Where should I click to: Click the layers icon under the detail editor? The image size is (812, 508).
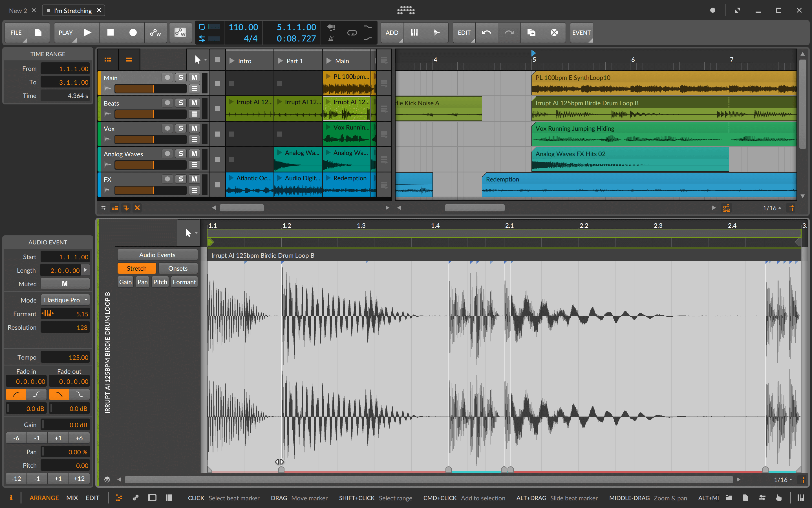click(107, 479)
